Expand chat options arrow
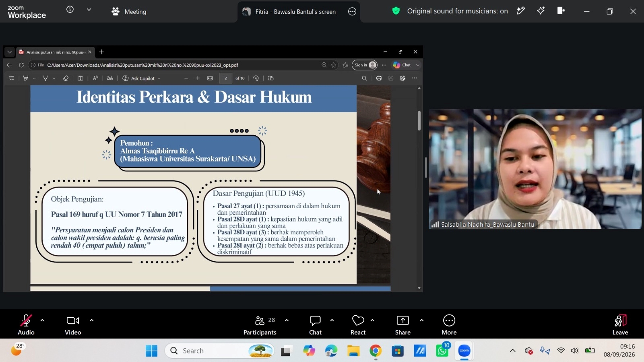 point(332,321)
